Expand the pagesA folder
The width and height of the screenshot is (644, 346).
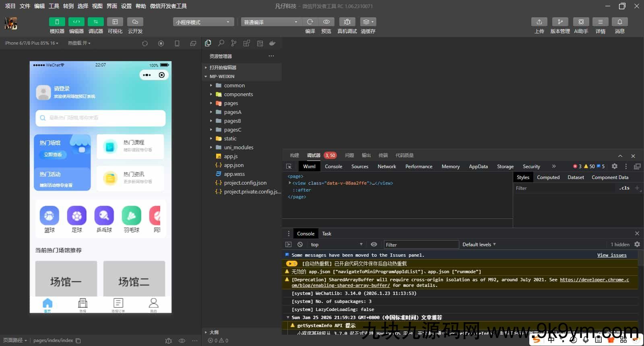pyautogui.click(x=232, y=112)
